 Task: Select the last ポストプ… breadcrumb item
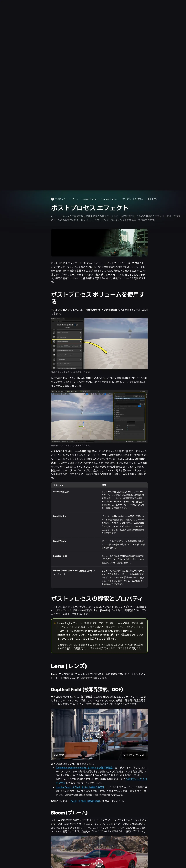(x=152, y=199)
